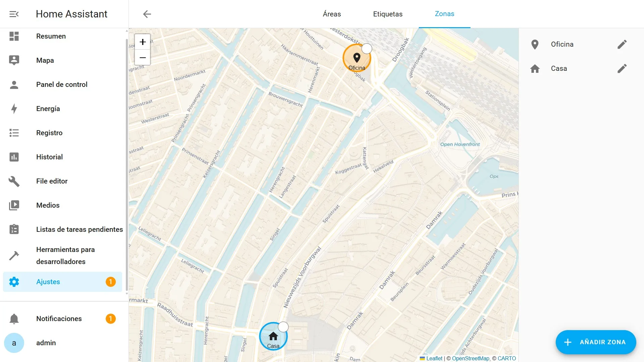Viewport: 644px width, 362px height.
Task: Collapse the sidebar menu icon
Action: coord(14,14)
